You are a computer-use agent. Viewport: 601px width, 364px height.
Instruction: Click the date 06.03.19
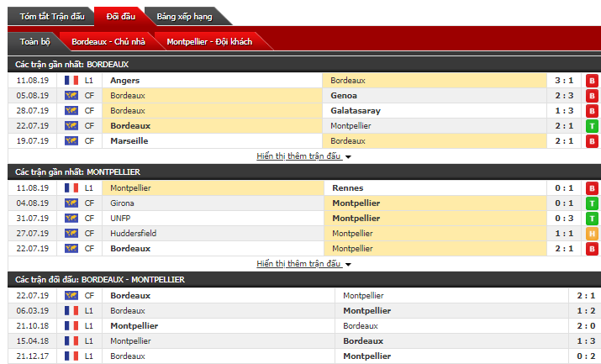pos(33,311)
